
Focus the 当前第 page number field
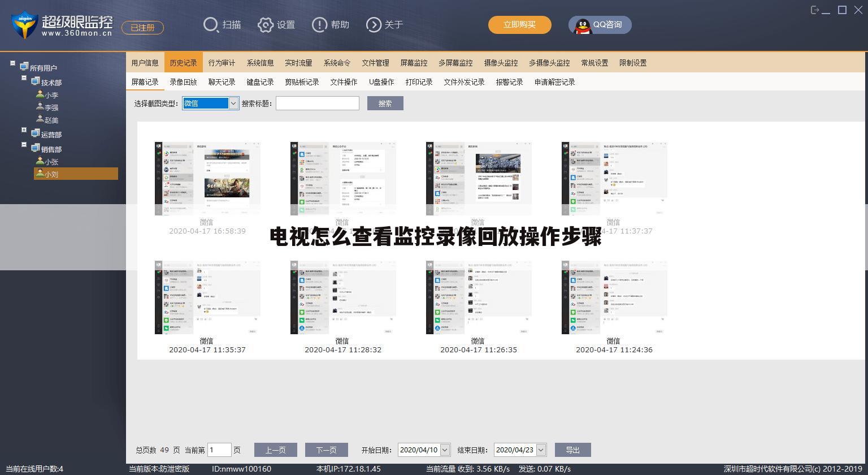pos(220,450)
